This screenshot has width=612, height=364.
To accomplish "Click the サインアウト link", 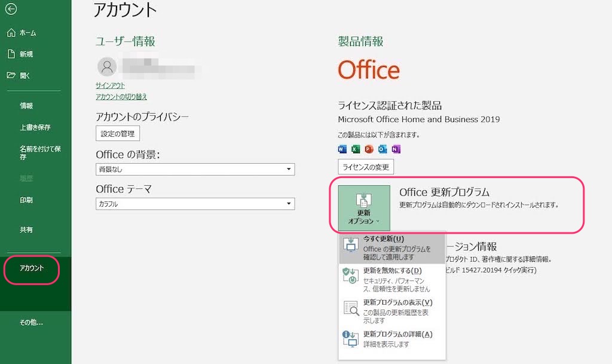I will 111,85.
